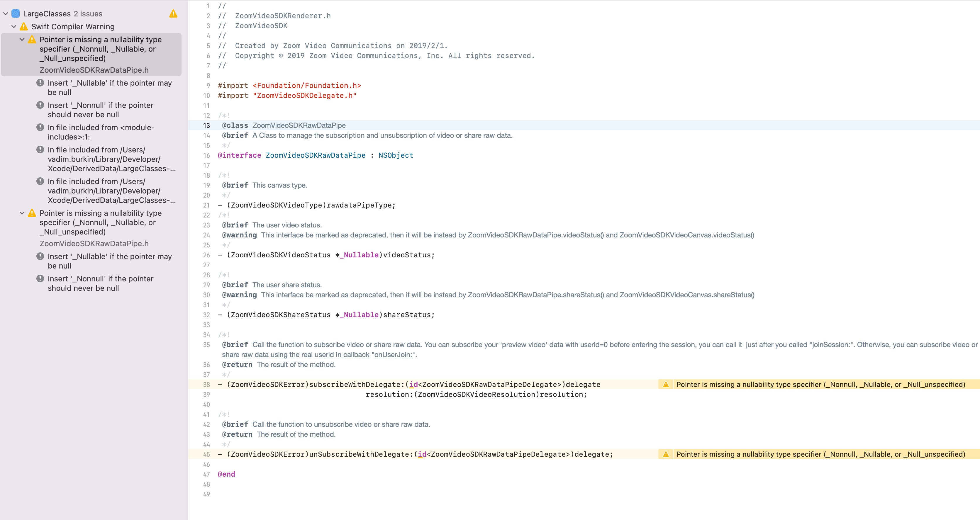Select second Pointer is missing nullability warning
This screenshot has width=980, height=520.
(x=101, y=222)
